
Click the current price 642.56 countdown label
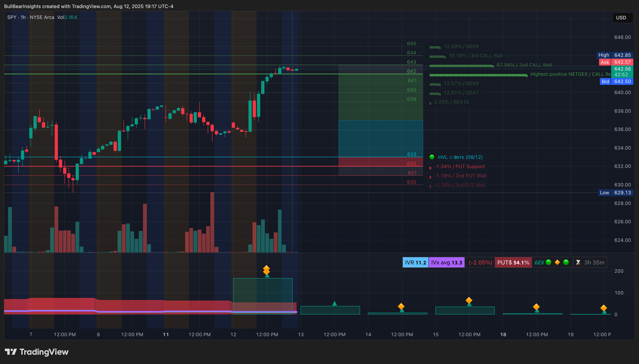tap(622, 72)
